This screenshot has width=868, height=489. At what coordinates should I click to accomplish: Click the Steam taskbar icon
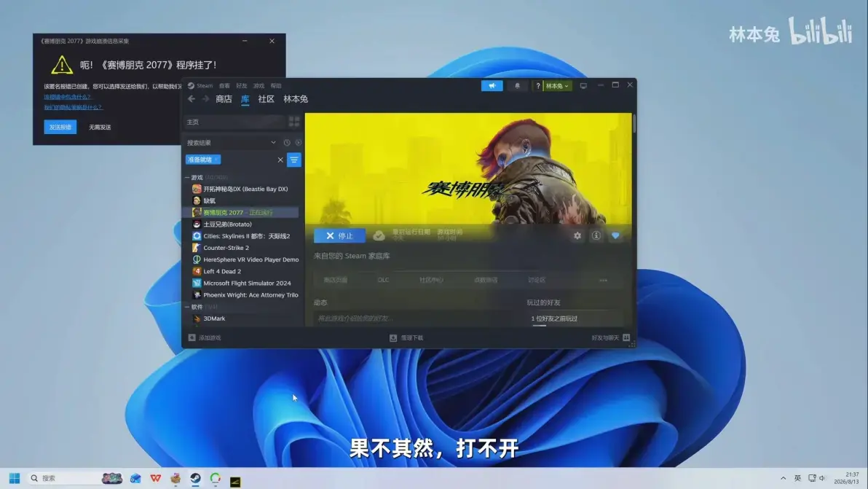[x=195, y=478]
